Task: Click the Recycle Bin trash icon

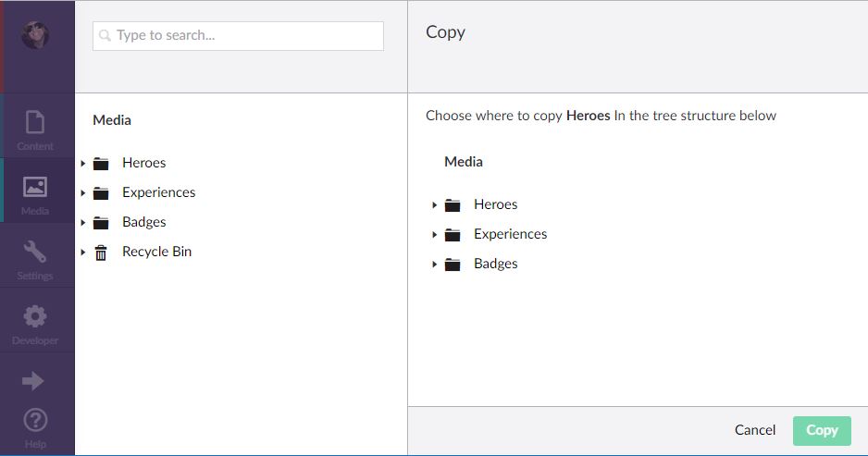Action: (x=102, y=252)
